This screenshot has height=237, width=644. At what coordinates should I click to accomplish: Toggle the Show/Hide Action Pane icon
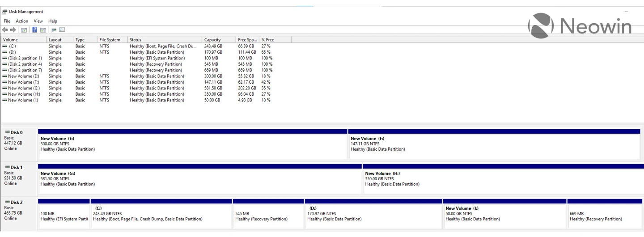point(43,30)
